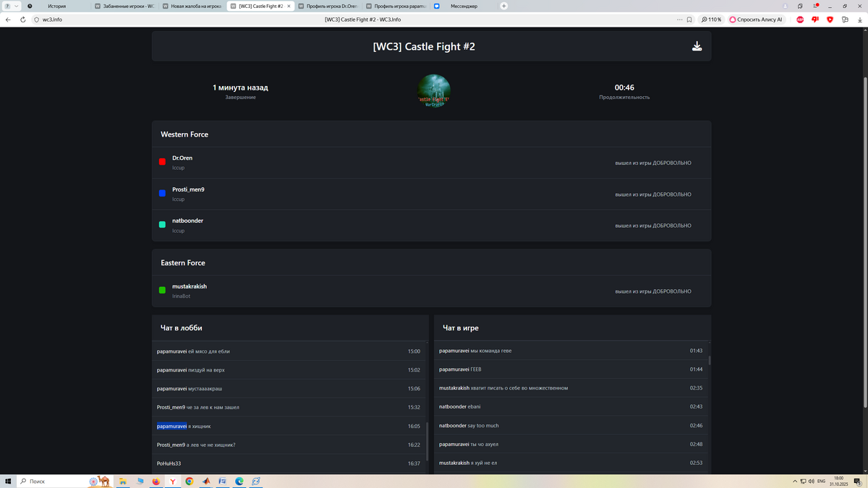Bookmark this page with the bookmark icon
868x488 pixels.
[x=689, y=20]
